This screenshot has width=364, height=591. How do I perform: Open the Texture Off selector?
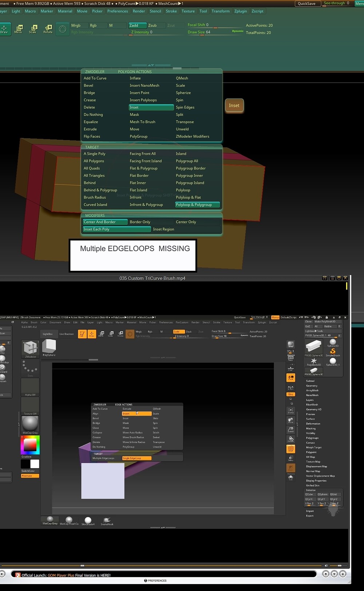[30, 406]
